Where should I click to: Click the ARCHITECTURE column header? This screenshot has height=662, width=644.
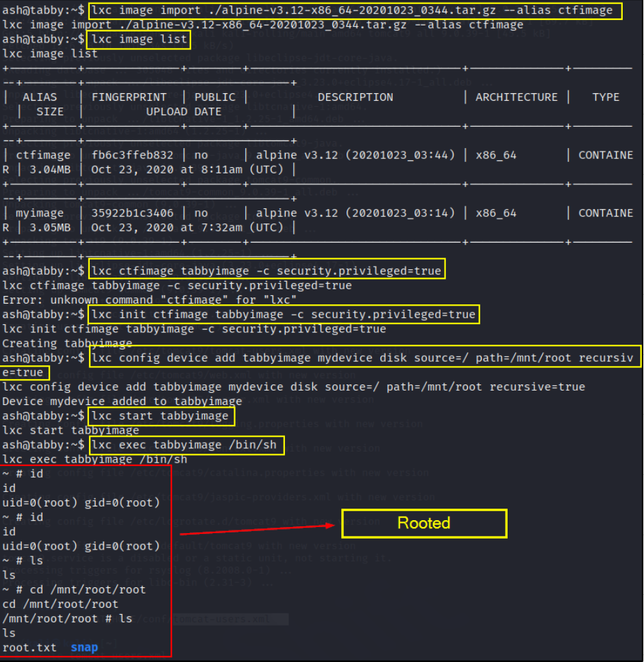click(517, 97)
